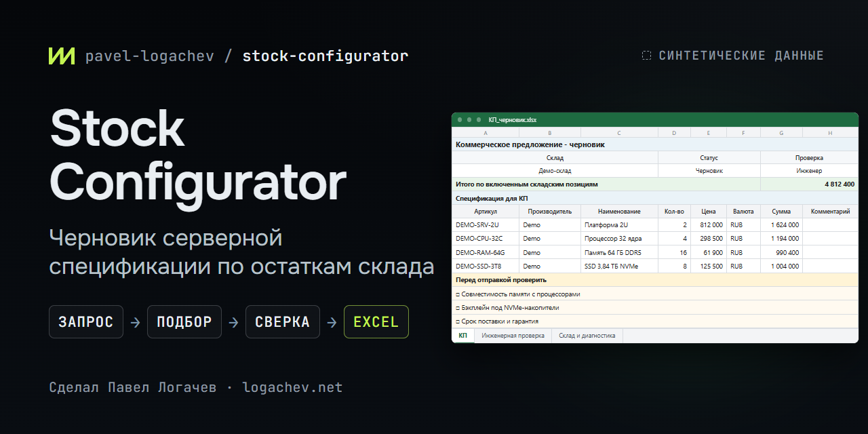Viewport: 868px width, 434px height.
Task: Select column C header
Action: [619, 133]
